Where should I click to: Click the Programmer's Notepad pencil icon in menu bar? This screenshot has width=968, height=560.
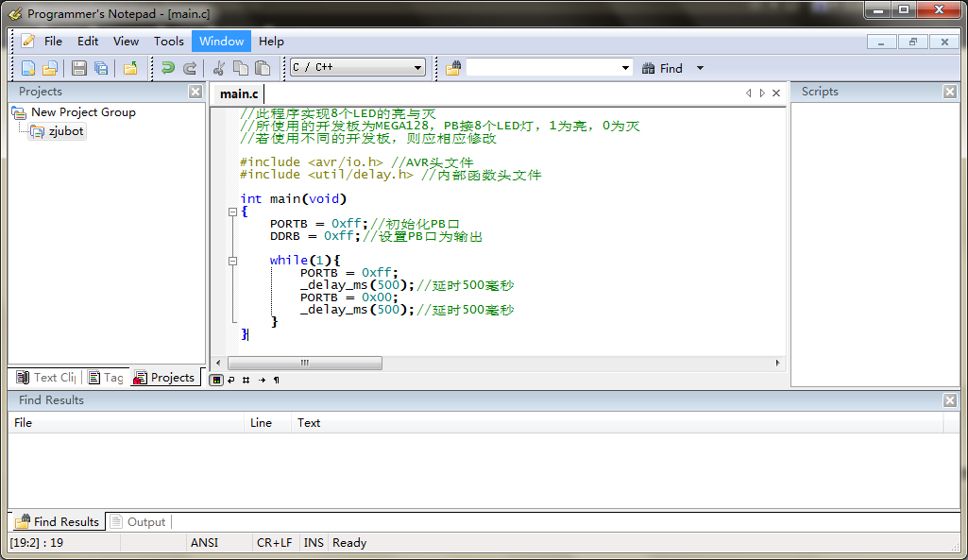[27, 42]
